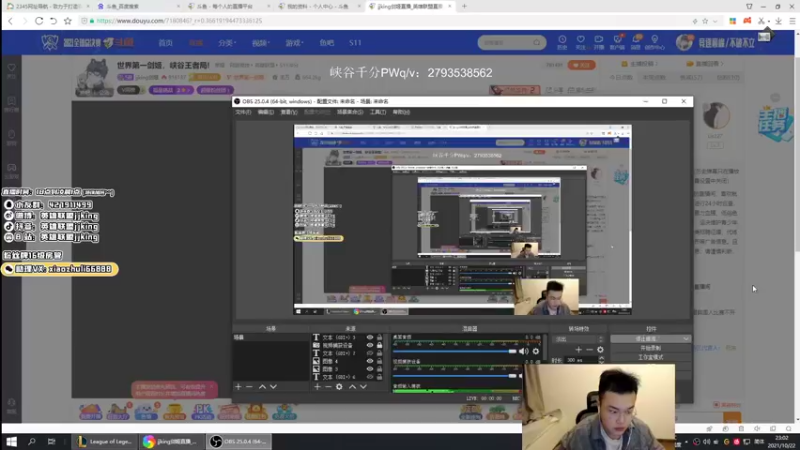The image size is (800, 450).
Task: Open Windows Start menu
Action: (11, 441)
